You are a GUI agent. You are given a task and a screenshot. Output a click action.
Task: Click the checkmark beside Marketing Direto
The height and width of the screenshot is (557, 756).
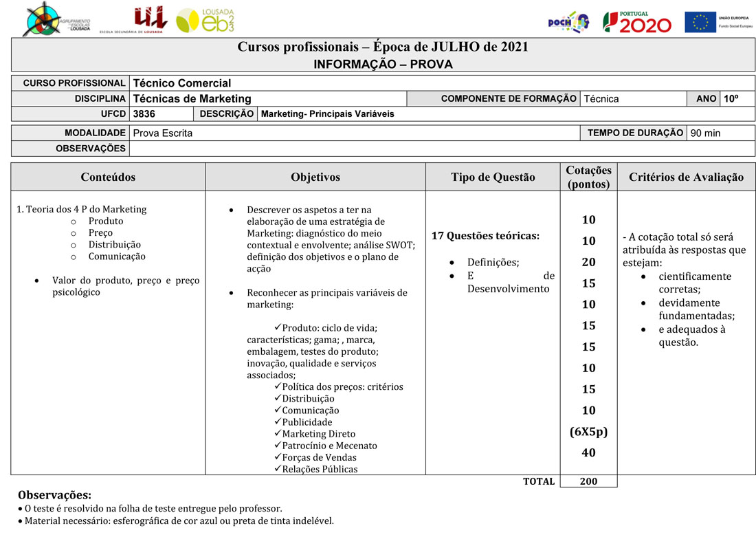(278, 434)
